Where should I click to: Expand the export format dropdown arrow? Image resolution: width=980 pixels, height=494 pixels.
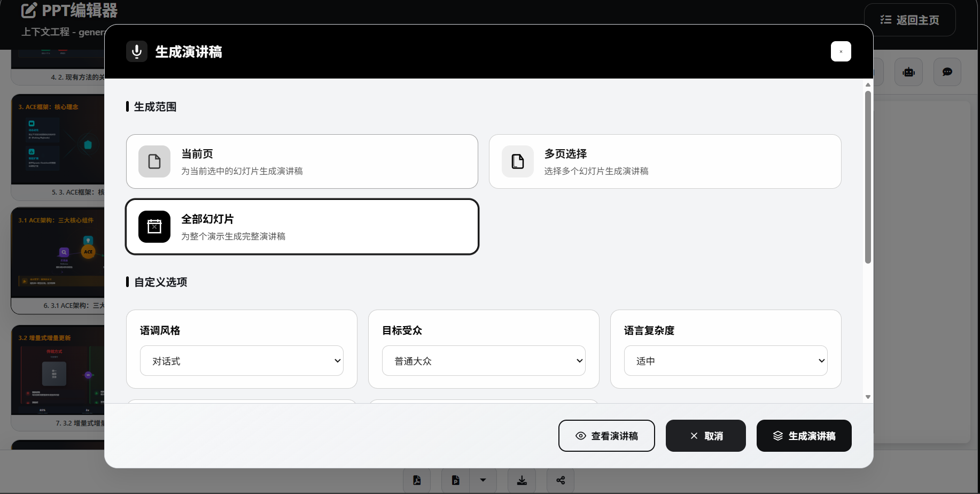pos(483,480)
